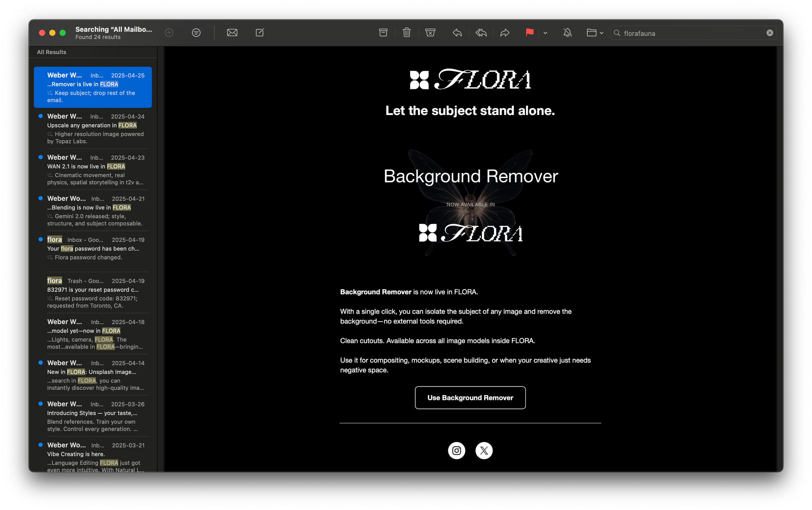The width and height of the screenshot is (812, 510).
Task: Click the magnifier search icon
Action: pyautogui.click(x=617, y=33)
